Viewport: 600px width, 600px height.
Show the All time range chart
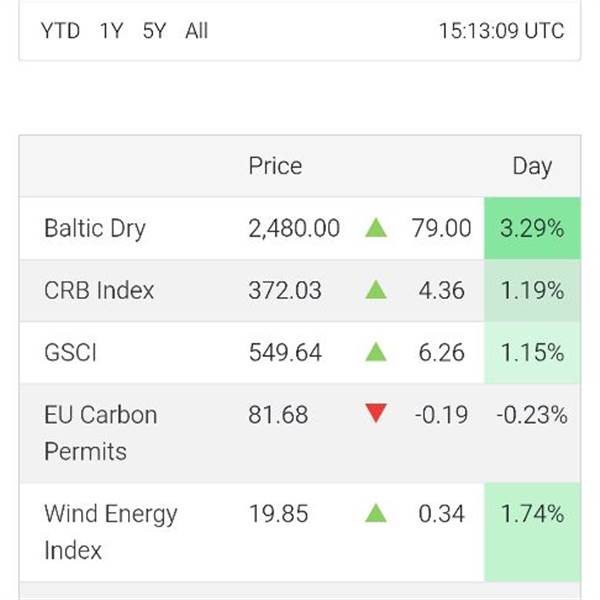pos(196,31)
